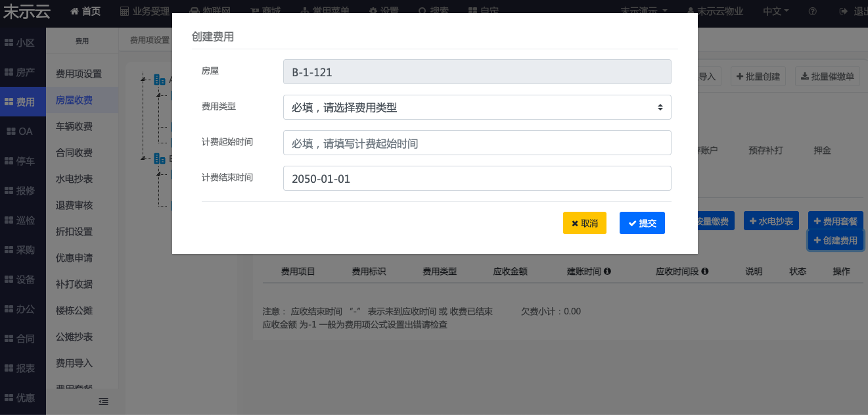Click the 停车 grid icon in sidebar
The height and width of the screenshot is (415, 868).
click(9, 160)
